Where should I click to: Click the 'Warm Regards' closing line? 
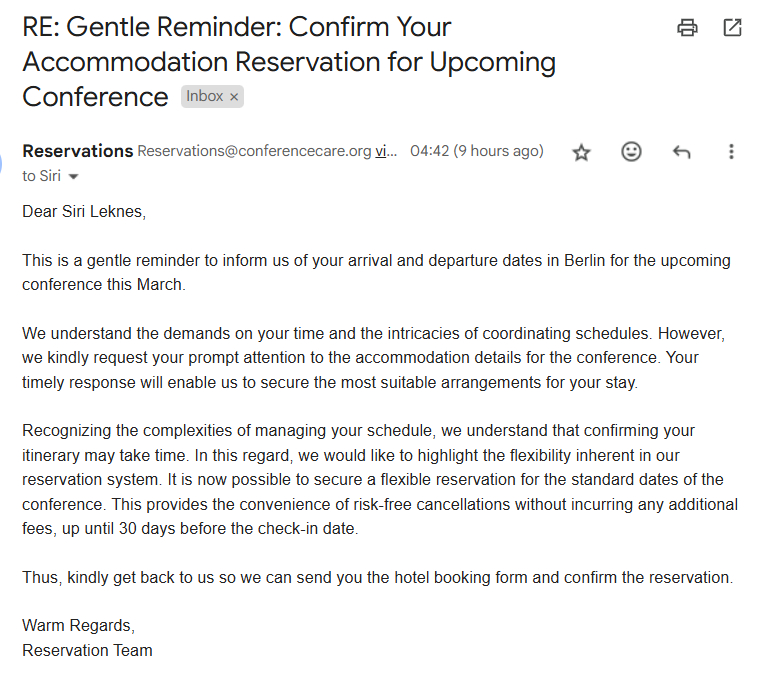[x=78, y=625]
